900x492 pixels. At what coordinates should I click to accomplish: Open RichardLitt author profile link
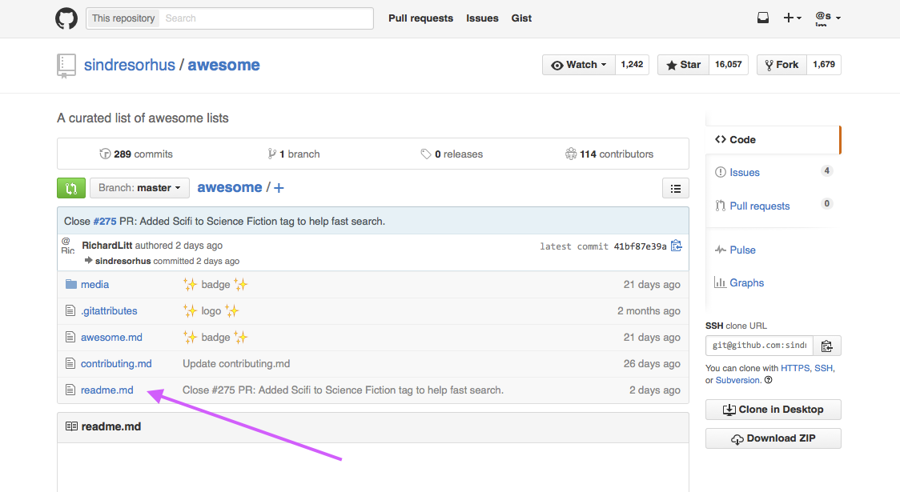tap(107, 245)
